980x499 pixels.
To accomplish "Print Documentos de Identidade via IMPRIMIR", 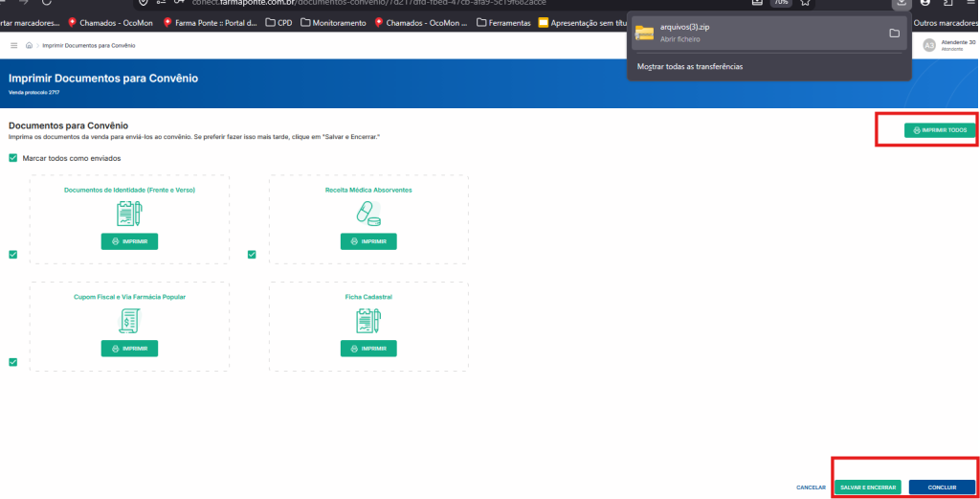I will click(129, 241).
